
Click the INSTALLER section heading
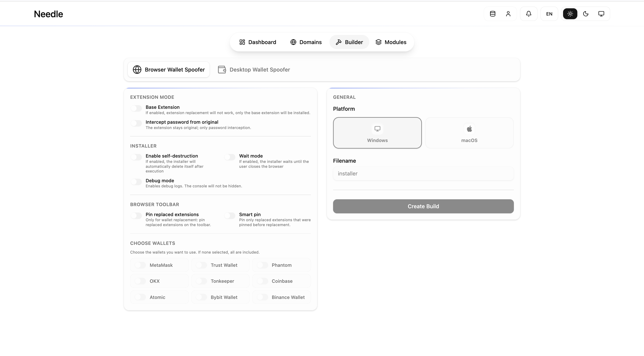pos(143,146)
